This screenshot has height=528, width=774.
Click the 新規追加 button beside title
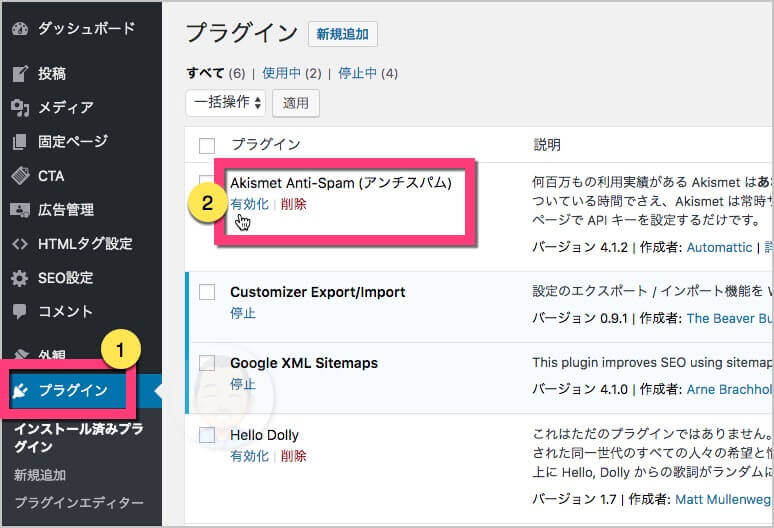(x=343, y=34)
